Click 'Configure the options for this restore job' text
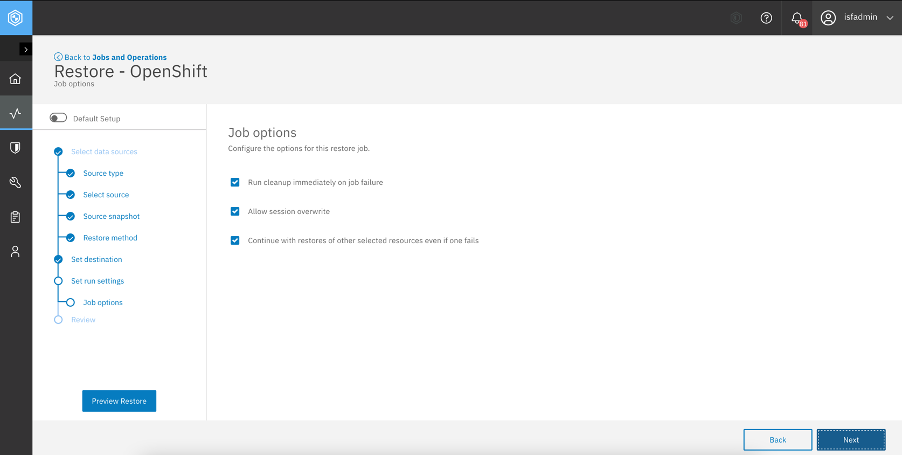902x456 pixels. (x=299, y=148)
